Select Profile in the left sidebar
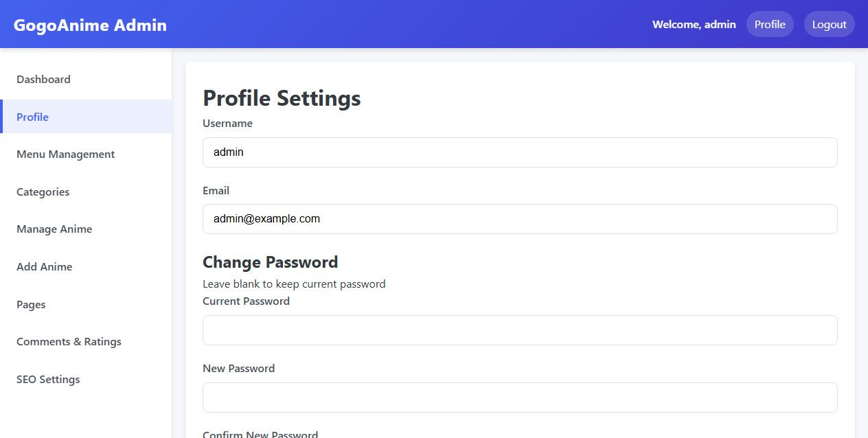 [x=33, y=117]
